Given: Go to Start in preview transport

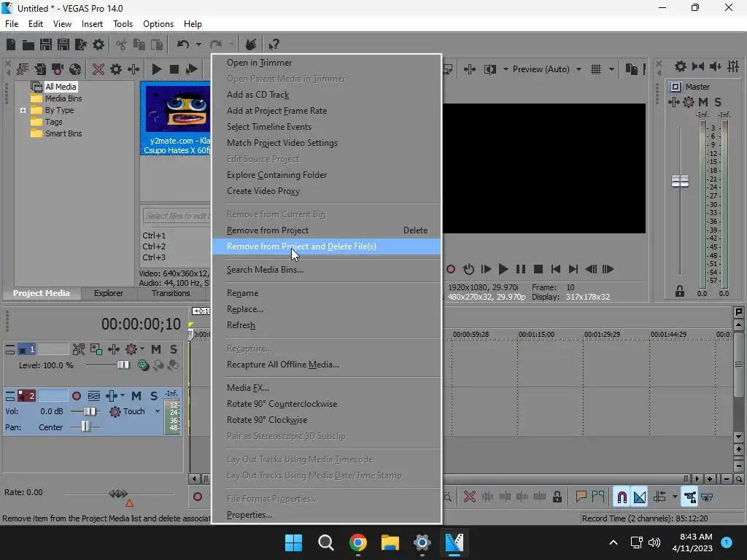Looking at the screenshot, I should (x=555, y=270).
